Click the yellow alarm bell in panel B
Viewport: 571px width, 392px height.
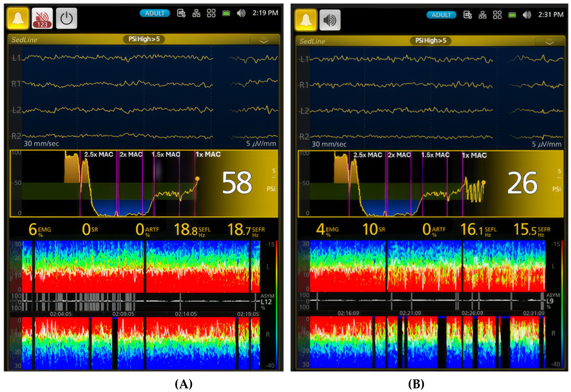[306, 20]
